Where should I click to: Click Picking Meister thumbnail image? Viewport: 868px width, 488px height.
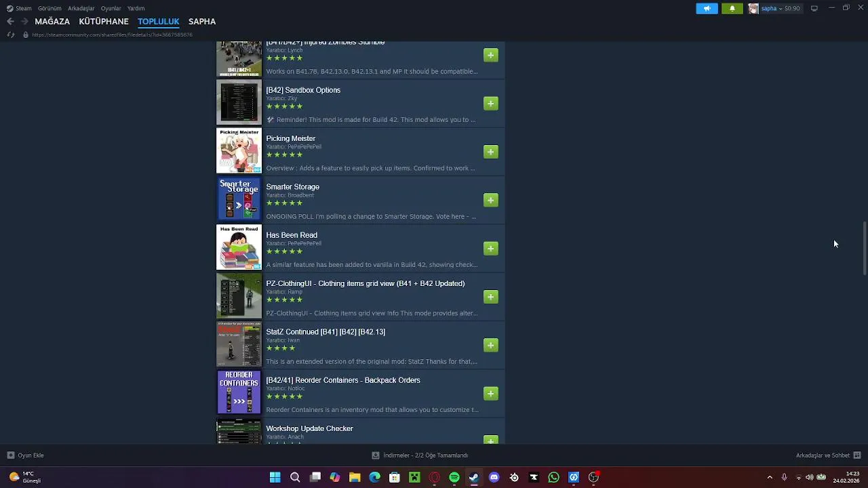(x=239, y=150)
